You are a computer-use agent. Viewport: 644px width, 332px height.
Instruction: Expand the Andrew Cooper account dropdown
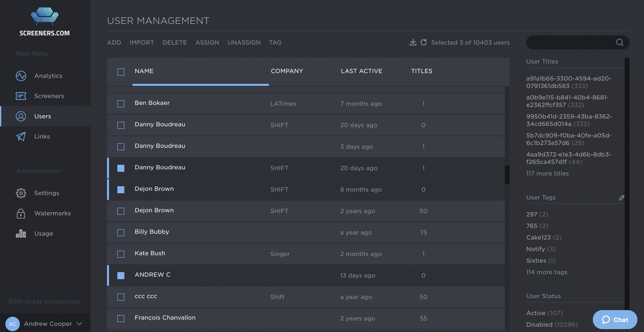pos(79,324)
